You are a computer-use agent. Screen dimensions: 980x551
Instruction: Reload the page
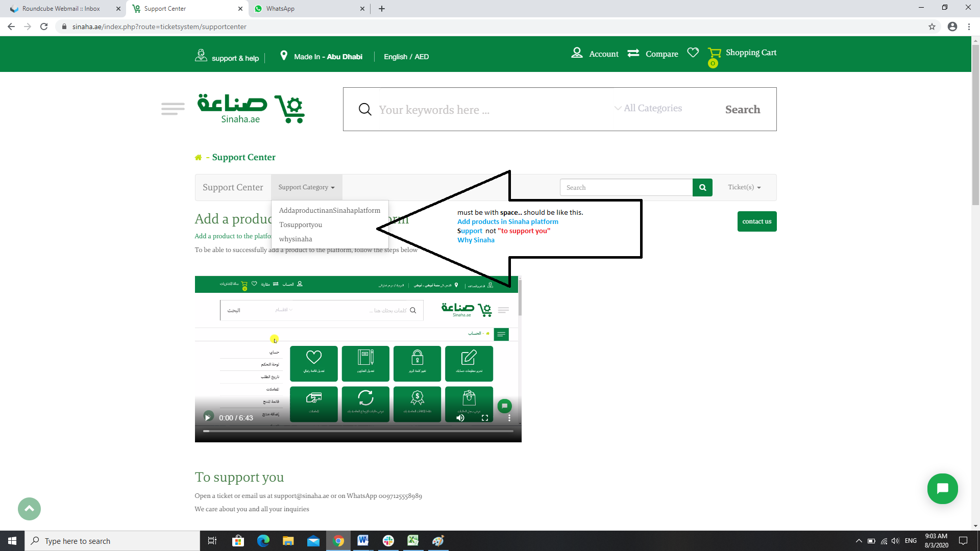(x=44, y=27)
